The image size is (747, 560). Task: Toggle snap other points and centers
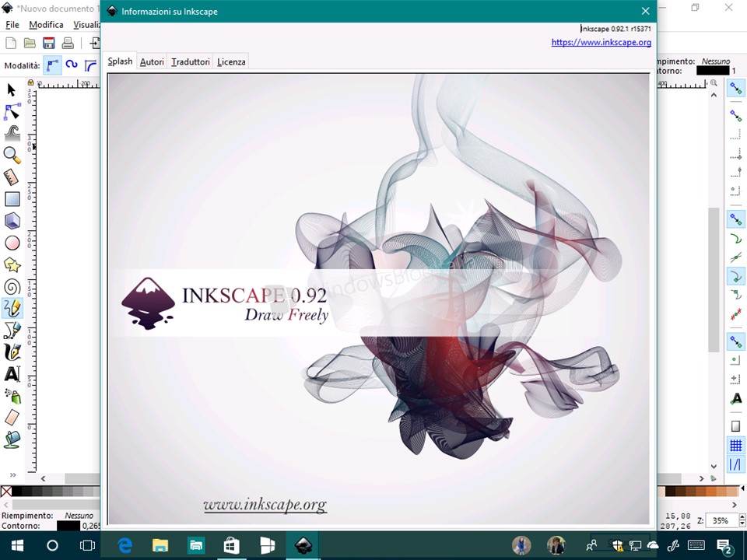736,341
